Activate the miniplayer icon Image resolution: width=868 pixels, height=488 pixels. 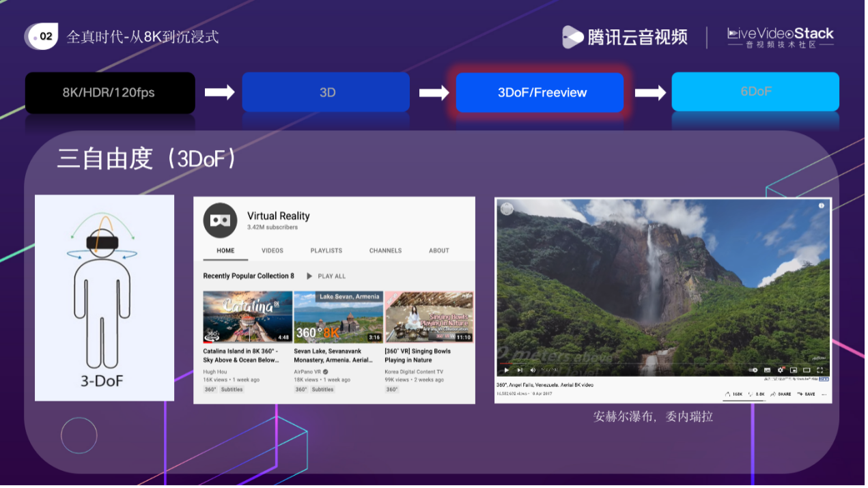pyautogui.click(x=794, y=370)
